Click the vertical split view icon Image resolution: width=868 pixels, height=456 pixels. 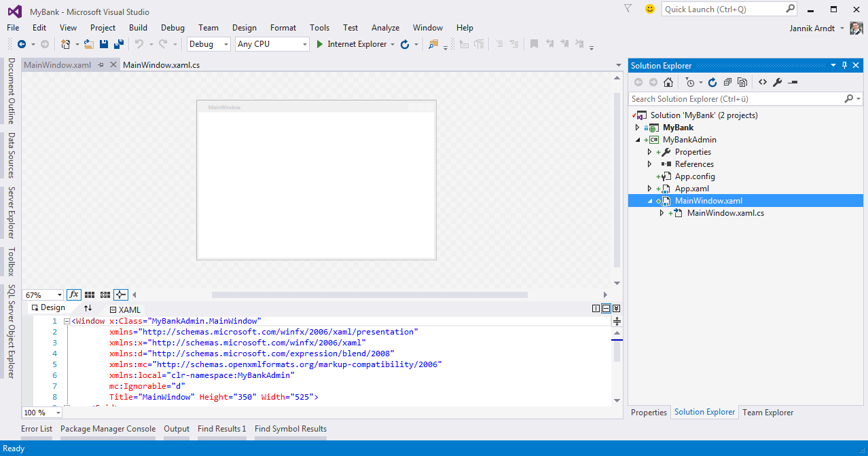pos(596,309)
